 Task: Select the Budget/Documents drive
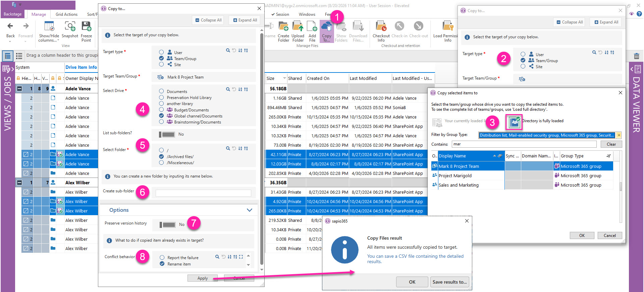pyautogui.click(x=161, y=110)
